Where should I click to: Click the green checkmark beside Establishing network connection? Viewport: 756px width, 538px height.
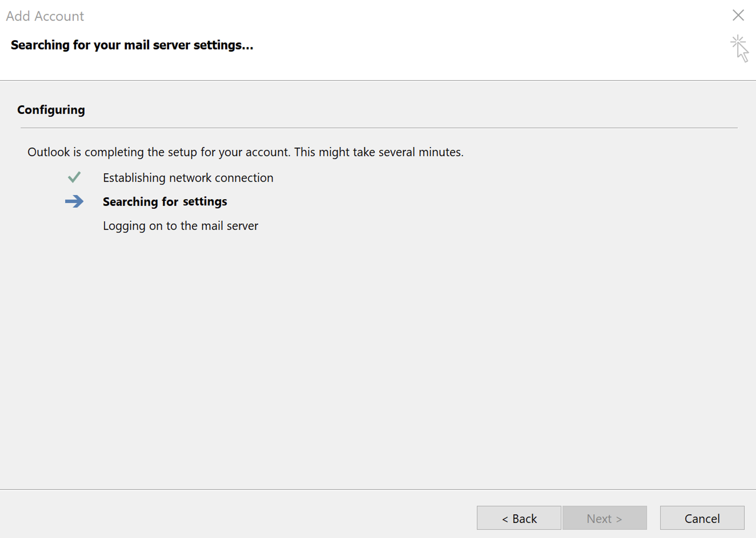point(74,177)
